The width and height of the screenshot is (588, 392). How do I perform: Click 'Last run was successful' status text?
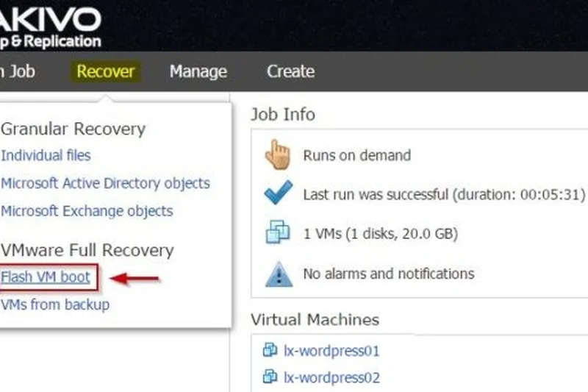[x=444, y=195]
